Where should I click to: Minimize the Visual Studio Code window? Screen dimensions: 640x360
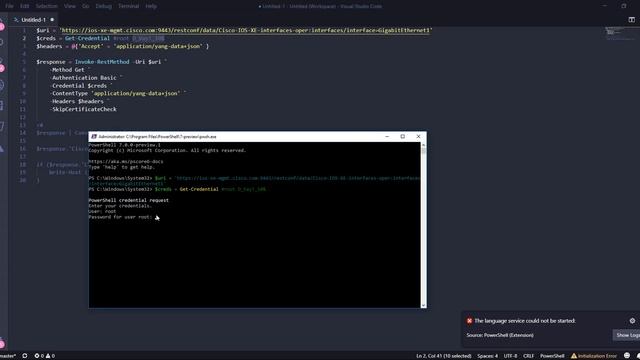pyautogui.click(x=605, y=6)
